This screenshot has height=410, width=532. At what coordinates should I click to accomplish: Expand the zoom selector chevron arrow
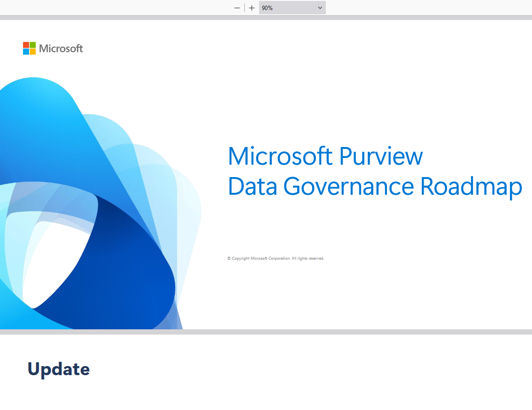(x=320, y=8)
